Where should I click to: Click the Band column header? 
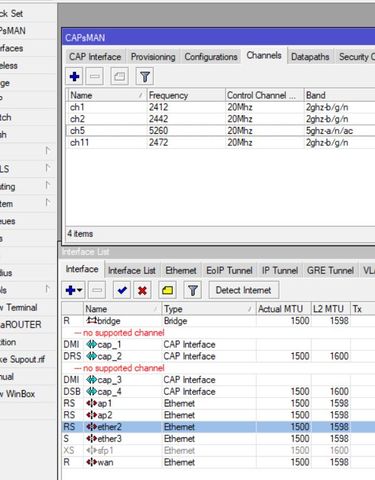pyautogui.click(x=339, y=95)
